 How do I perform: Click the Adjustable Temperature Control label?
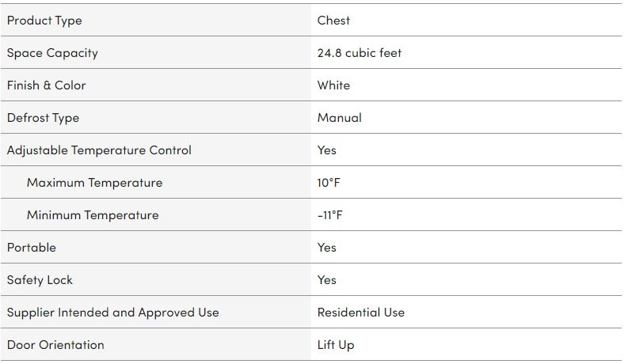pyautogui.click(x=99, y=150)
